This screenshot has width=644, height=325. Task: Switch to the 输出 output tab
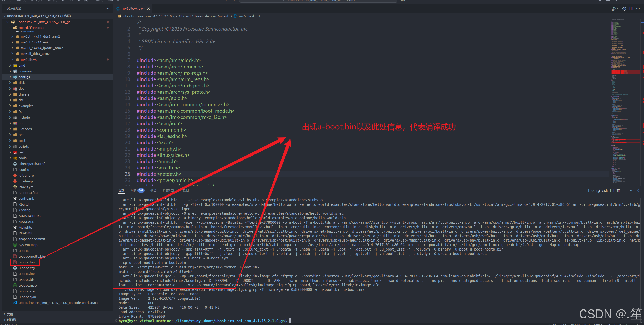153,190
